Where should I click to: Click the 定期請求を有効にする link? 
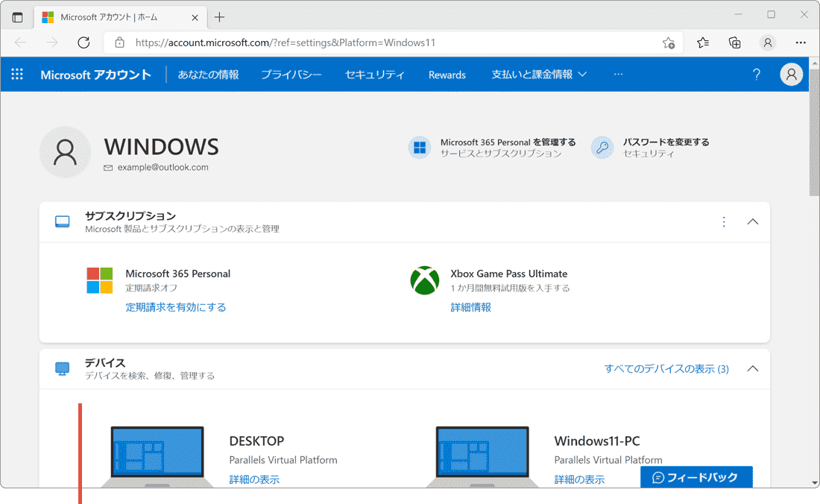(176, 307)
